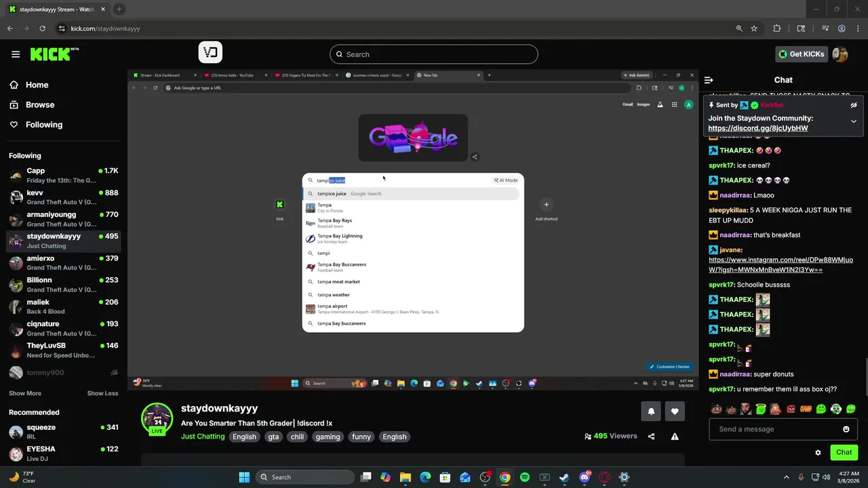Click the KICK logo

[x=54, y=54]
